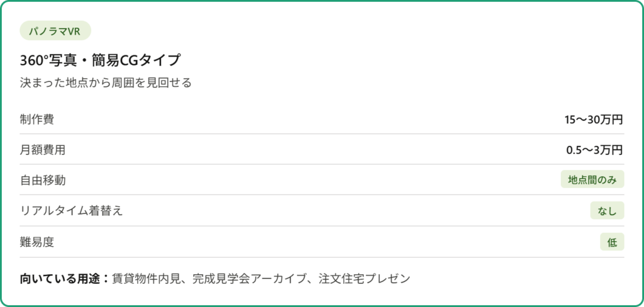
Task: Click the 15〜30万円 production cost value
Action: point(593,119)
